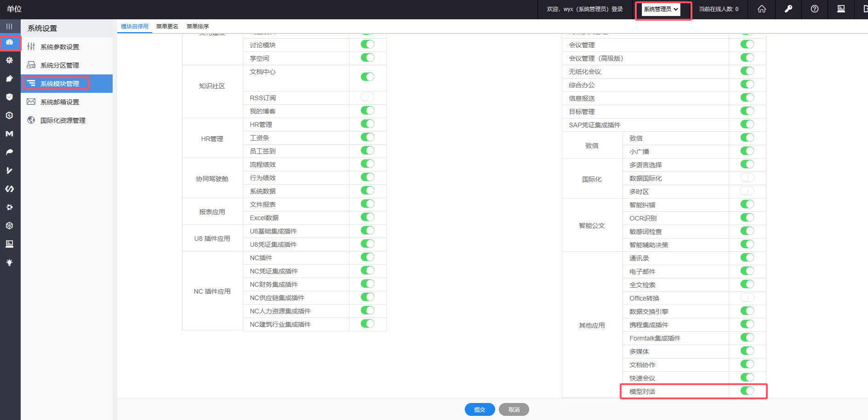
Task: Open the 系统管理员 role dropdown
Action: point(661,9)
